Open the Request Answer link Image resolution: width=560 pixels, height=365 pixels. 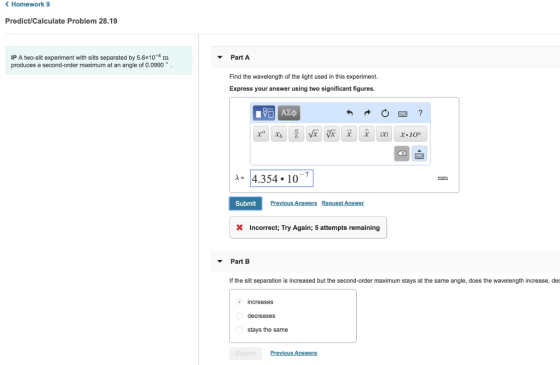coord(342,203)
